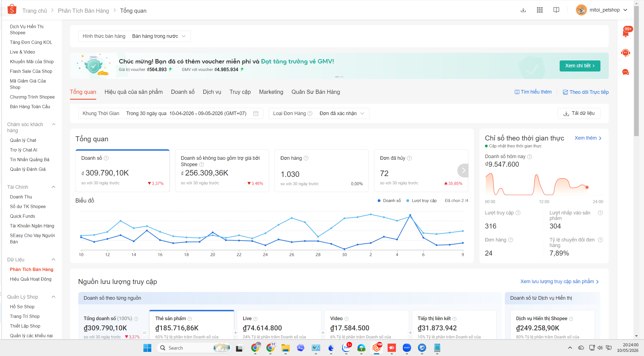644x356 pixels.
Task: Collapse the Tài Chính sidebar section
Action: click(54, 187)
